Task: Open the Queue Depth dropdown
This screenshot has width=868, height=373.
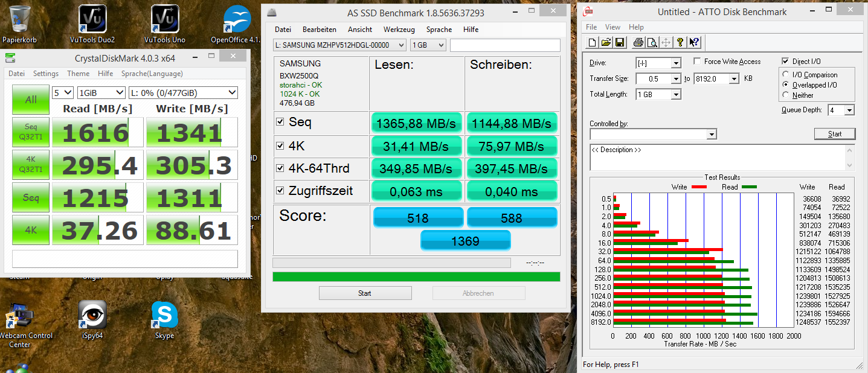Action: [841, 110]
